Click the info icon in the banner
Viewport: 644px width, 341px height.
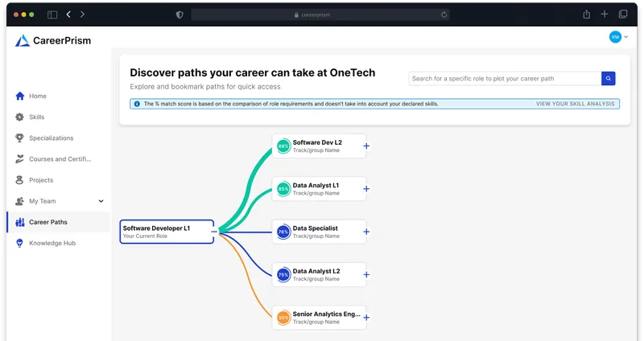(x=137, y=104)
